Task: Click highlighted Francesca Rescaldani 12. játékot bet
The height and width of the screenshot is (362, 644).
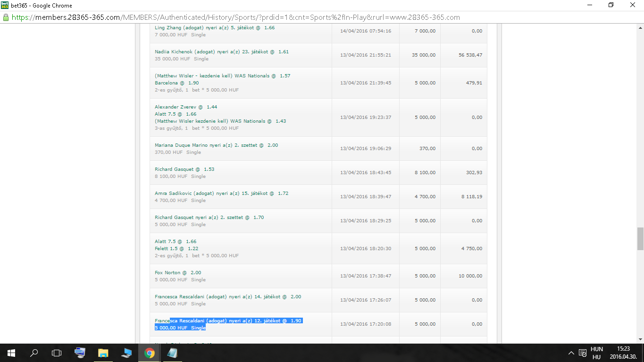Action: click(x=228, y=321)
